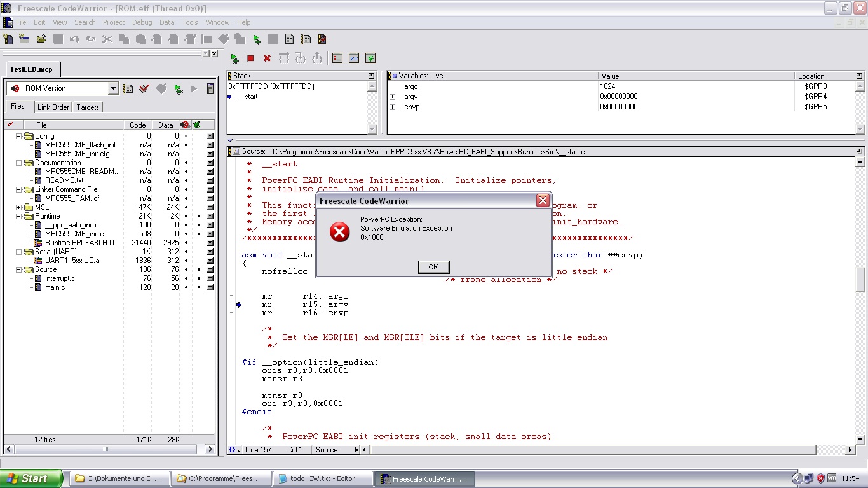The image size is (868, 488).
Task: Click the Debug bug icon in project toolbar
Action: pos(178,88)
